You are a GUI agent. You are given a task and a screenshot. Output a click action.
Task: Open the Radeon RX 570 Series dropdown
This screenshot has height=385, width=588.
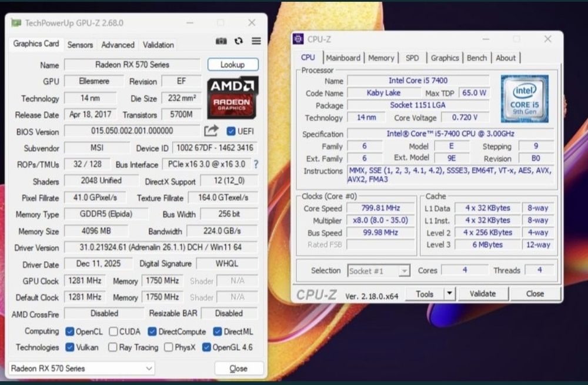click(x=81, y=368)
